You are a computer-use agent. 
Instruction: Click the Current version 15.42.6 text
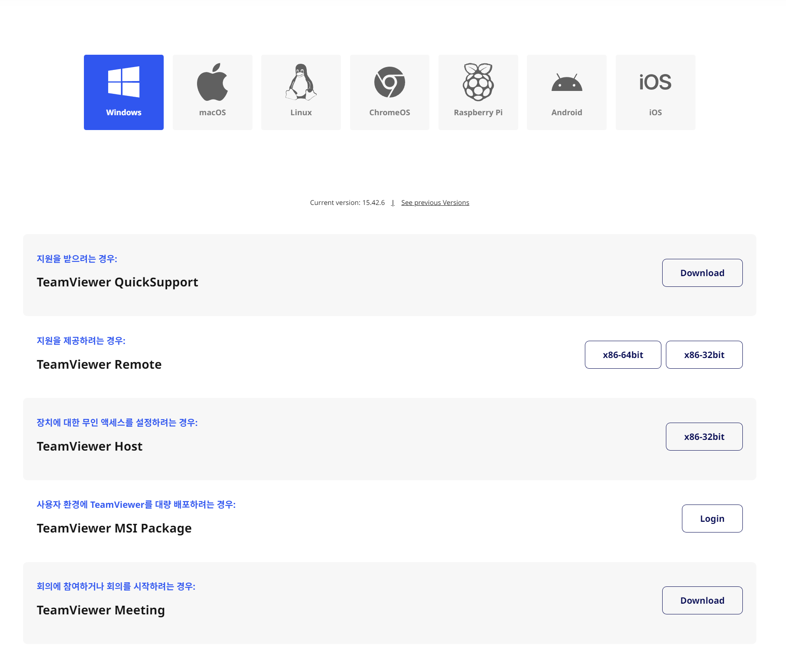[x=348, y=202]
